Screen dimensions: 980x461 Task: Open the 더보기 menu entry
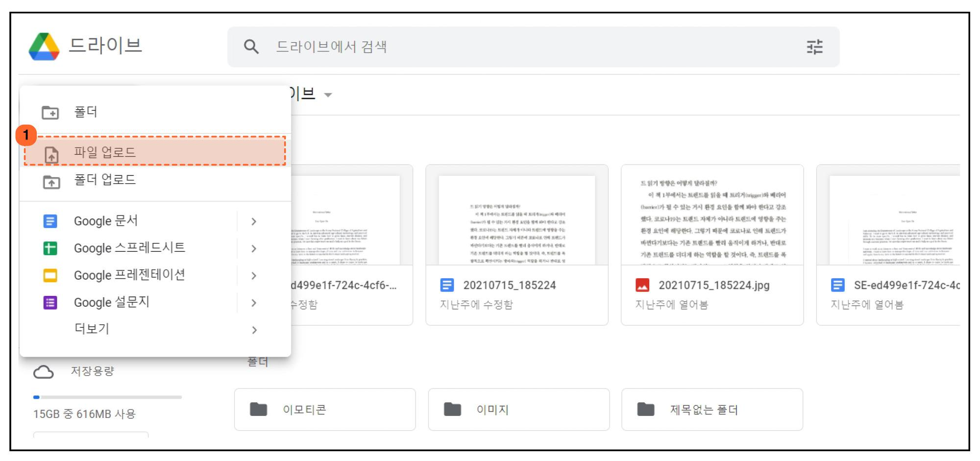click(155, 329)
